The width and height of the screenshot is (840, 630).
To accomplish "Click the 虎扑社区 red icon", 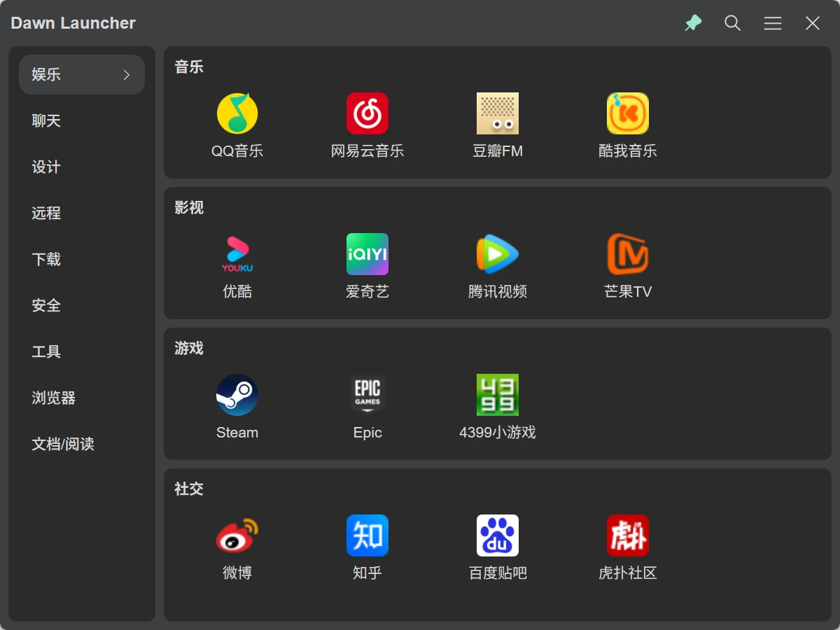I will pyautogui.click(x=628, y=535).
